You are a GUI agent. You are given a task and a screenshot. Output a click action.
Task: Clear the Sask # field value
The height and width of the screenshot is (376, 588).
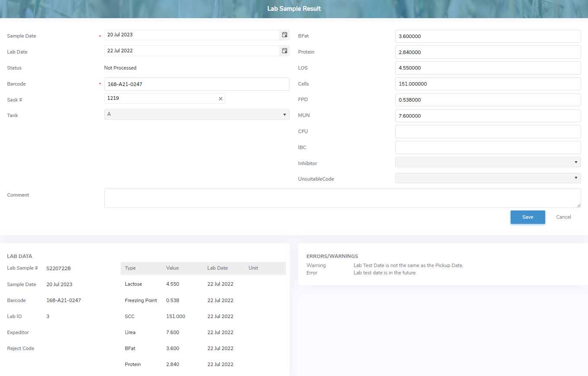(x=220, y=99)
